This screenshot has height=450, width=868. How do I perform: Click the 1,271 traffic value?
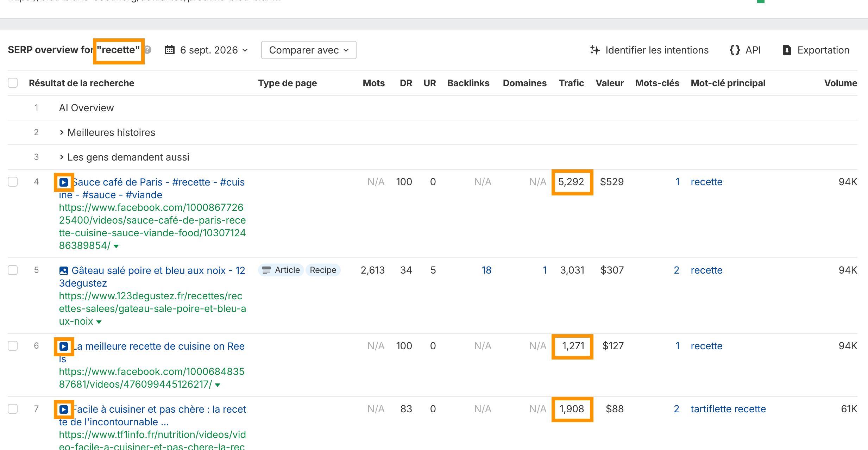tap(573, 346)
